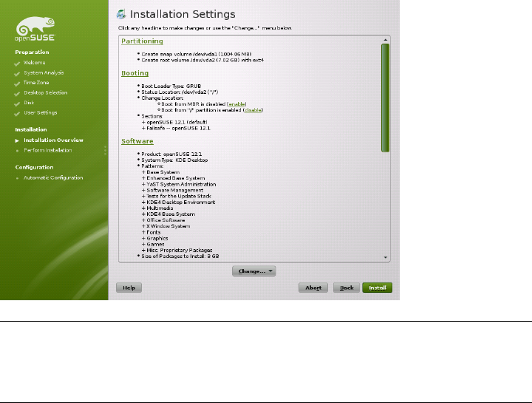Select Desktop Selection step in sidebar
532x403 pixels.
coord(46,93)
